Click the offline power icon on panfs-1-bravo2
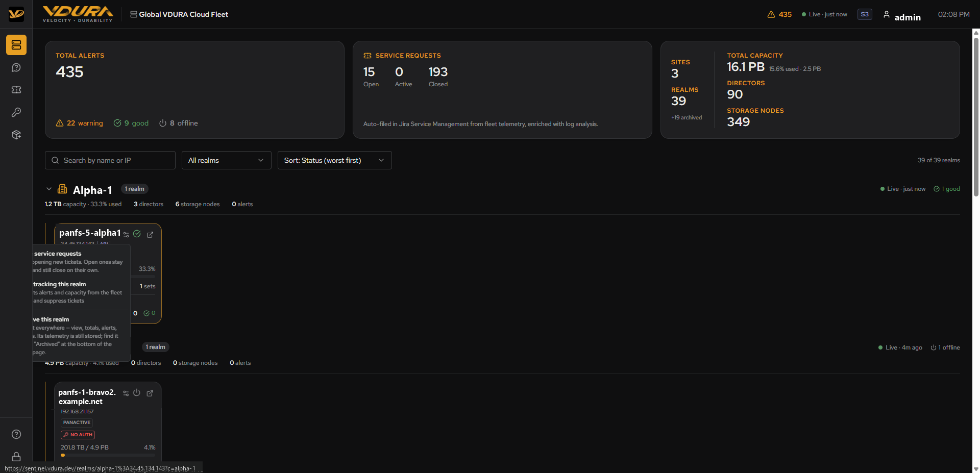The height and width of the screenshot is (473, 980). pos(137,393)
